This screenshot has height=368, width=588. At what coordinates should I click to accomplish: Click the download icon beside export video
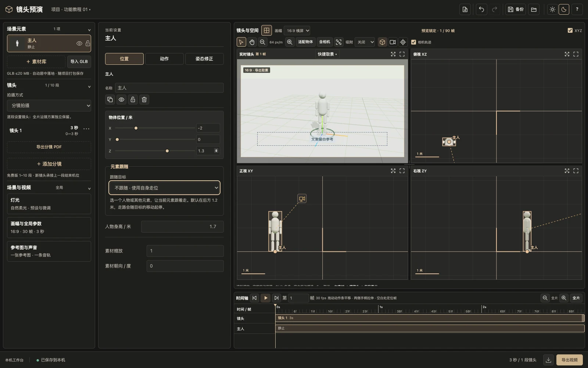click(x=548, y=360)
